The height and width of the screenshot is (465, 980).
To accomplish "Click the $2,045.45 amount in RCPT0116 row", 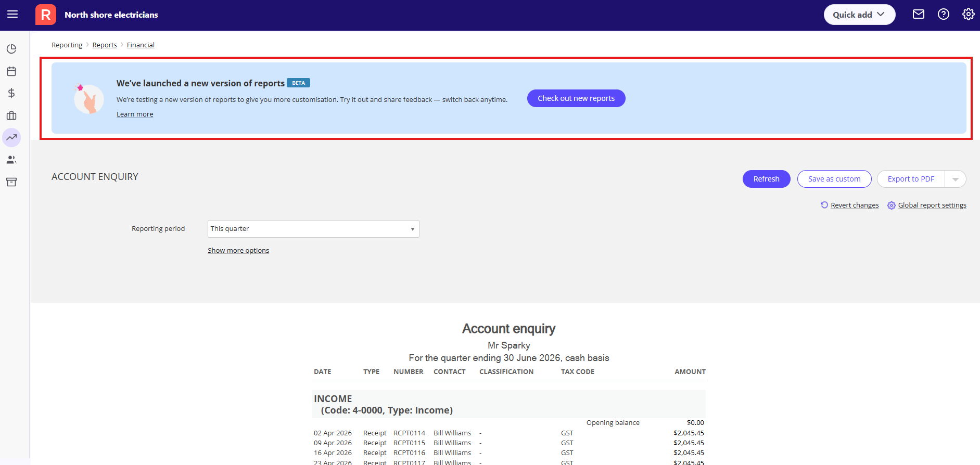I will click(689, 453).
